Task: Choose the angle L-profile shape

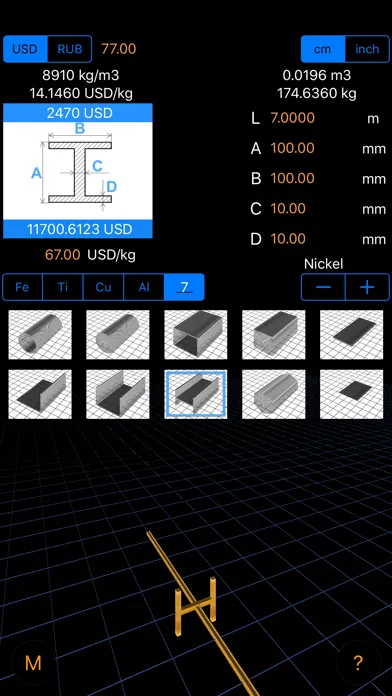Action: tap(40, 394)
